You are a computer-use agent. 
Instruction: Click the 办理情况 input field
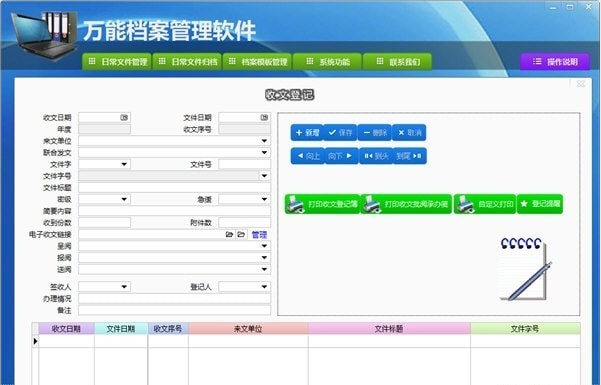[x=174, y=299]
